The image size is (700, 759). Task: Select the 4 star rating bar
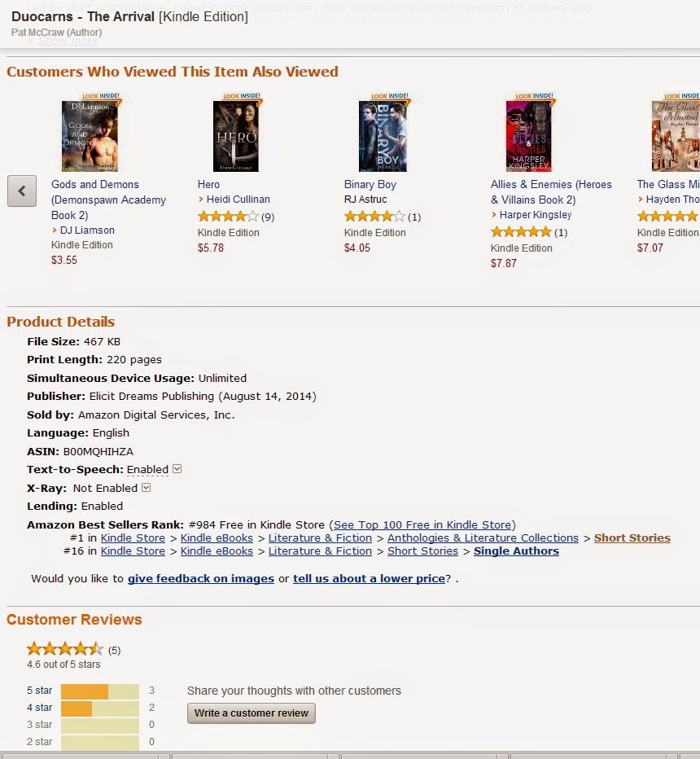(x=100, y=709)
